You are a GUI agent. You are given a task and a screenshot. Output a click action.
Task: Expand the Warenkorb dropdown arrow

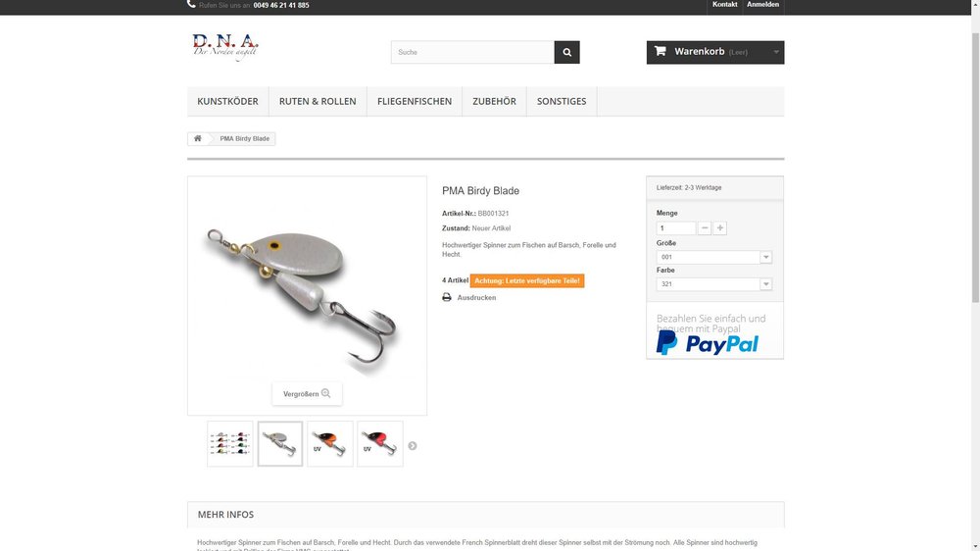pyautogui.click(x=776, y=52)
